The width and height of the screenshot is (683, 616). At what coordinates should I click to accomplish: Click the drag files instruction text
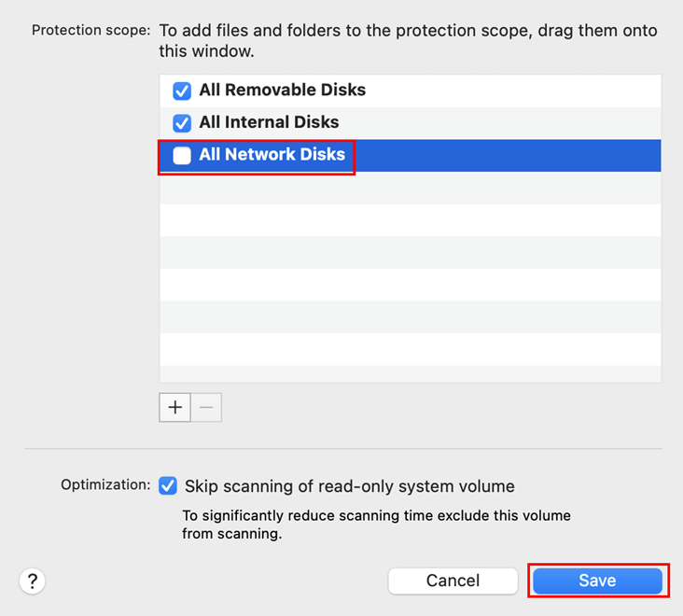[408, 40]
